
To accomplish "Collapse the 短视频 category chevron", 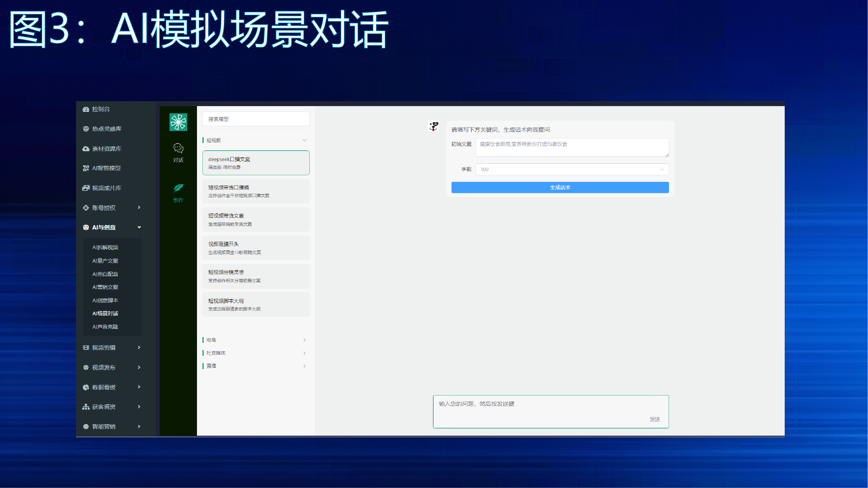I will [304, 140].
